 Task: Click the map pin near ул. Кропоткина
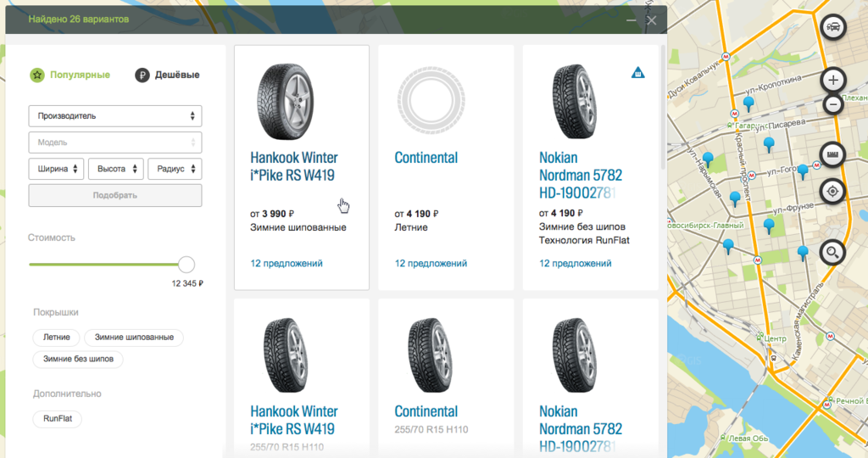tap(748, 103)
